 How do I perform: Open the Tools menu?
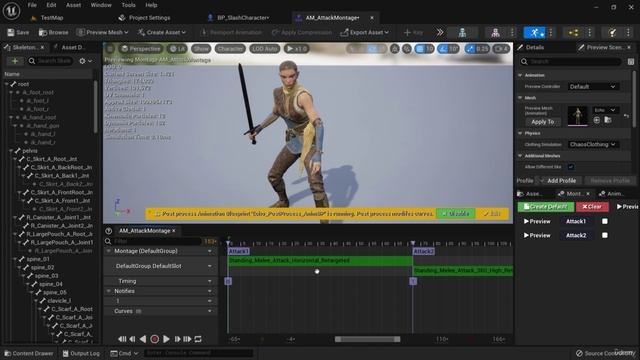pyautogui.click(x=128, y=5)
